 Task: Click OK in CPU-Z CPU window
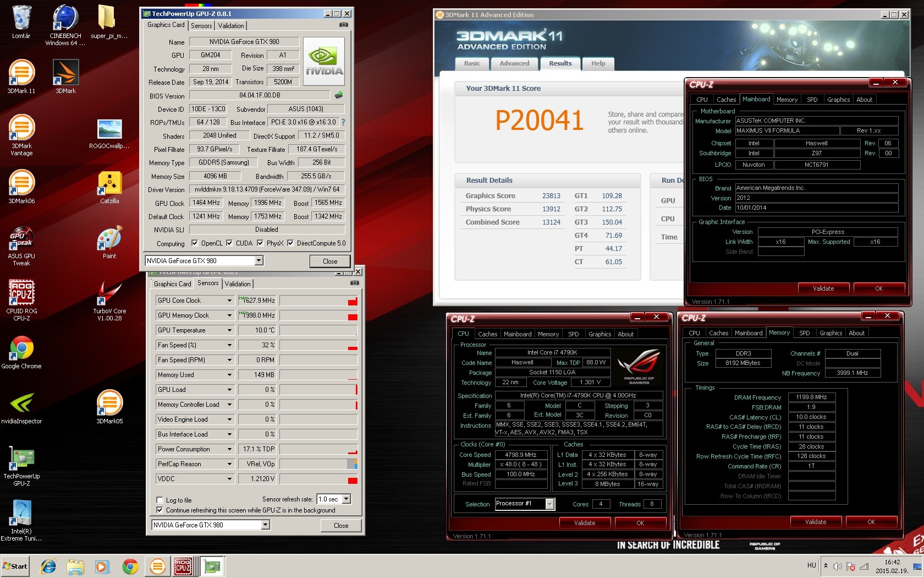(x=640, y=523)
